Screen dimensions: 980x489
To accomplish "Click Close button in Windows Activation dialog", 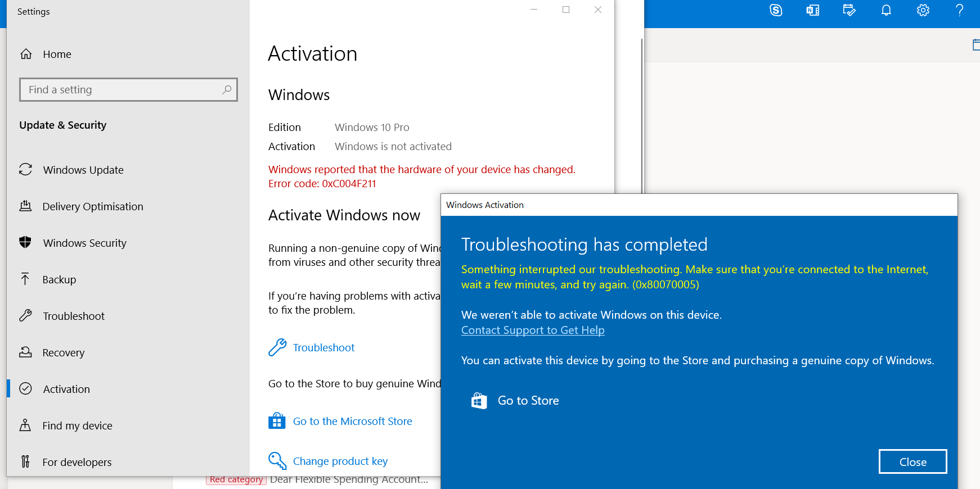I will click(x=912, y=461).
